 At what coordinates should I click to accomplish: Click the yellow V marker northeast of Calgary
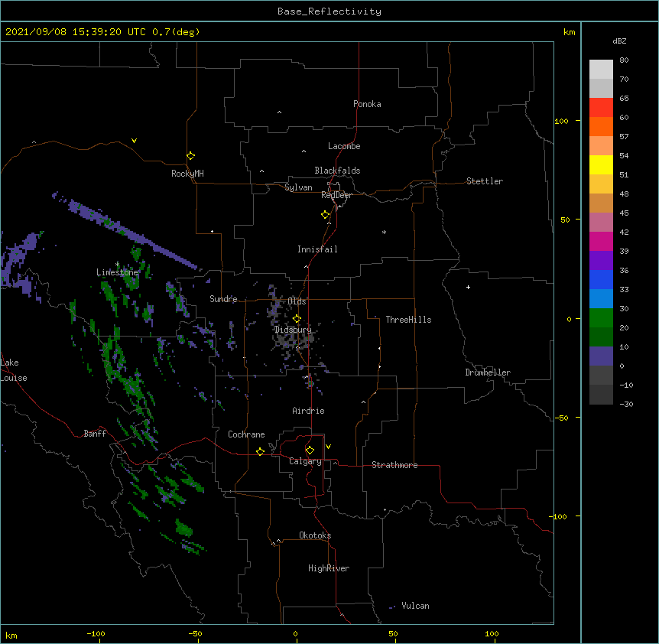point(328,447)
